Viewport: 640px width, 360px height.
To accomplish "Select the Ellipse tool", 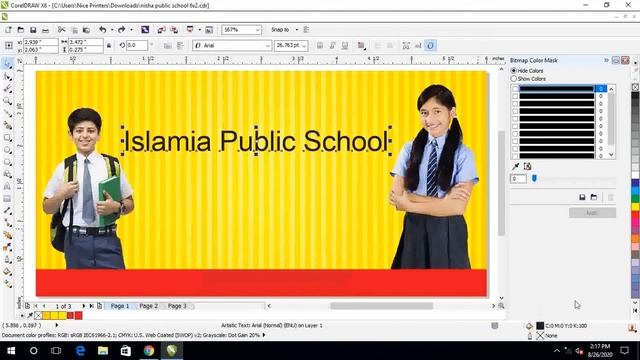I will [7, 150].
